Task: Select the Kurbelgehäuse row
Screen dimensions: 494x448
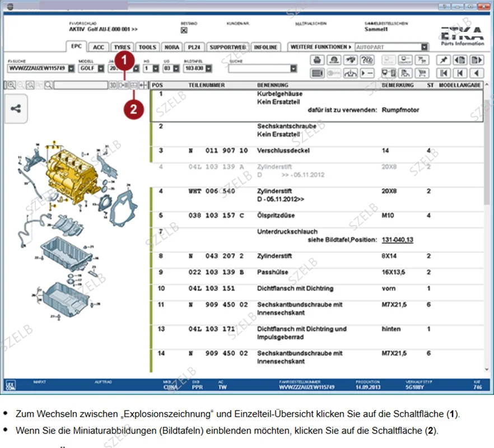Action: pyautogui.click(x=316, y=105)
